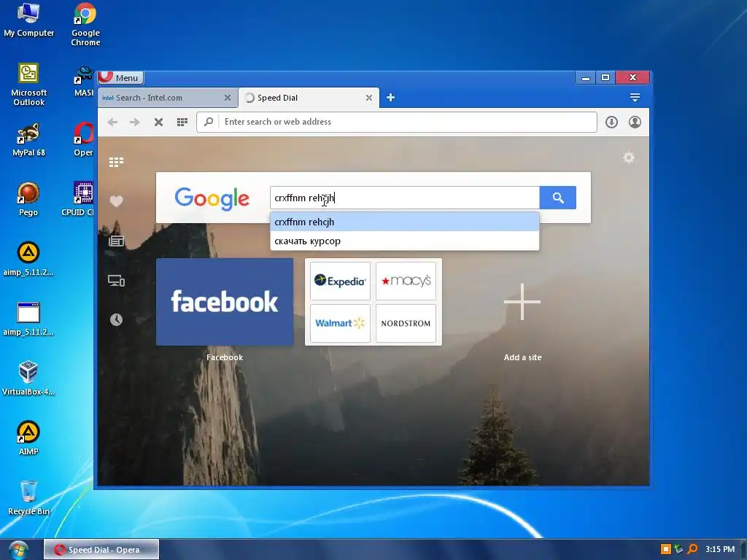Open Speed Dial grid from the toolbar
The width and height of the screenshot is (747, 560).
point(182,122)
